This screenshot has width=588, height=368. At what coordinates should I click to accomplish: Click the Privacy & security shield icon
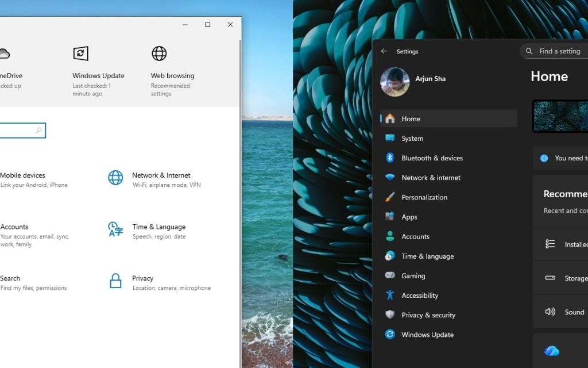pyautogui.click(x=390, y=315)
